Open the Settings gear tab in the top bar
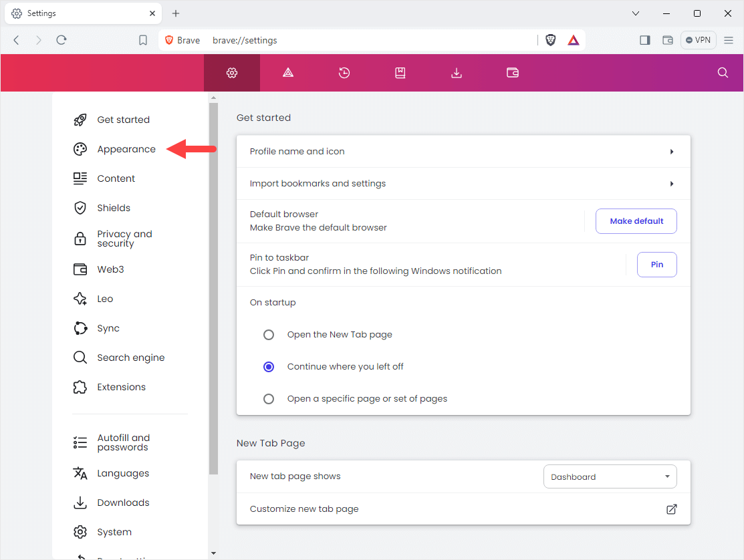The width and height of the screenshot is (744, 560). coord(231,73)
